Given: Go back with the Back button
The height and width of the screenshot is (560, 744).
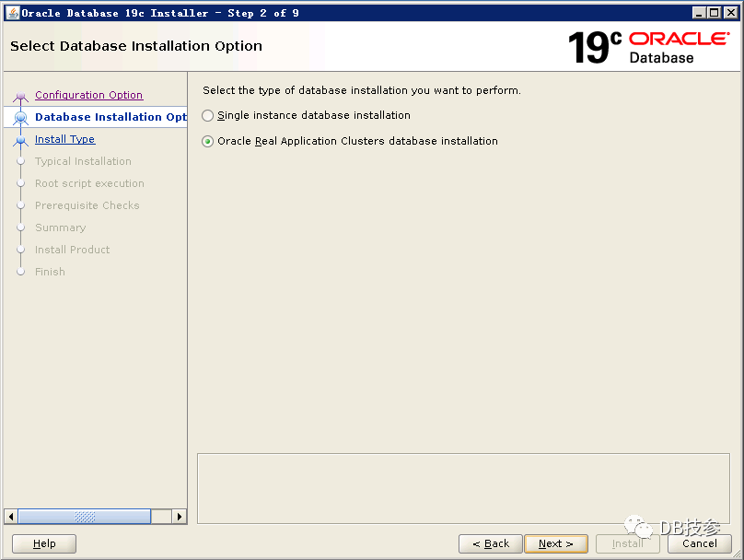Looking at the screenshot, I should [491, 543].
